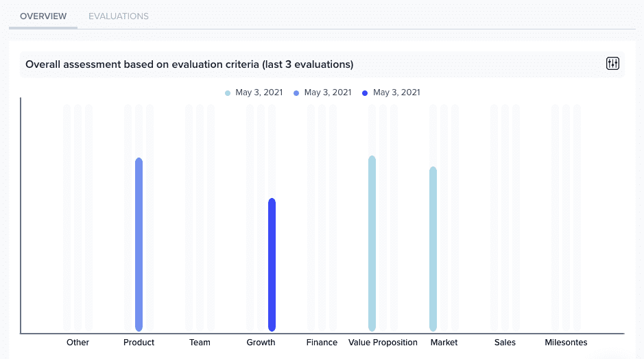Toggle the dark blue May 3, 2021 legend entry
The height and width of the screenshot is (359, 644).
point(391,92)
